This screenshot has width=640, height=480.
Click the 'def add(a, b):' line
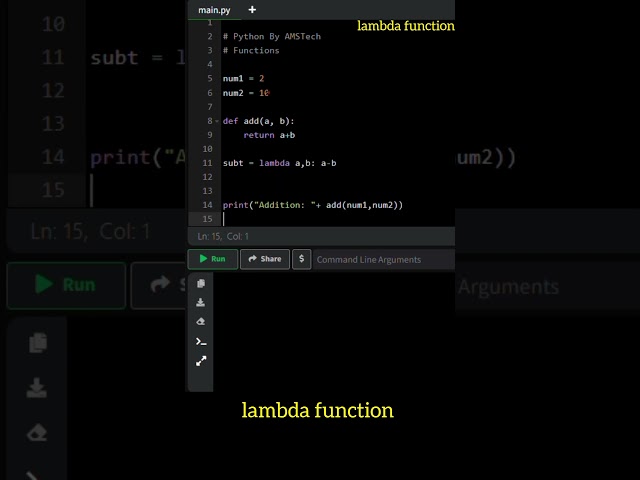pyautogui.click(x=258, y=121)
